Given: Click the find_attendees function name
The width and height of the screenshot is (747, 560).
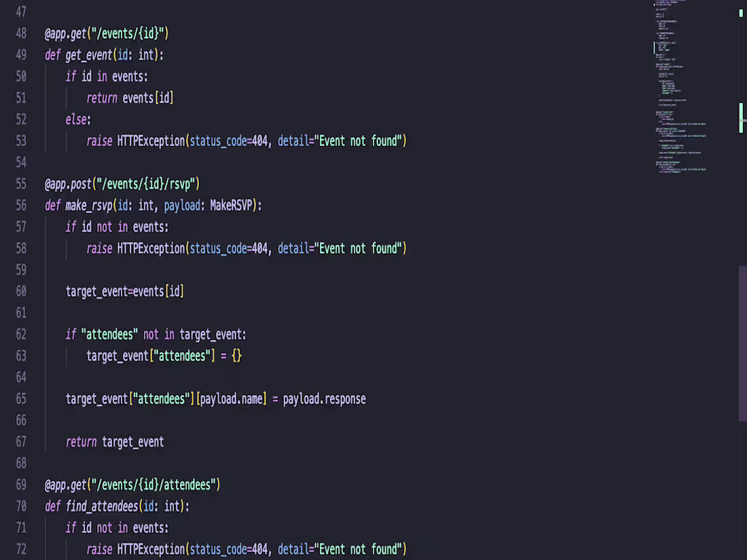Looking at the screenshot, I should click(102, 506).
